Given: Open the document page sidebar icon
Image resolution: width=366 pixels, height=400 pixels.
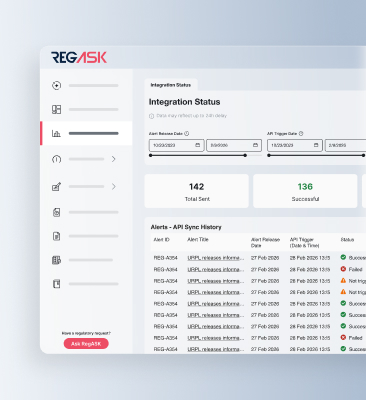Looking at the screenshot, I should click(57, 236).
